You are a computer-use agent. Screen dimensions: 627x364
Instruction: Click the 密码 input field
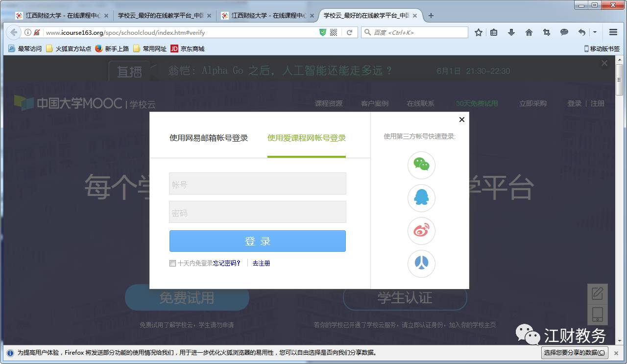[x=258, y=212]
